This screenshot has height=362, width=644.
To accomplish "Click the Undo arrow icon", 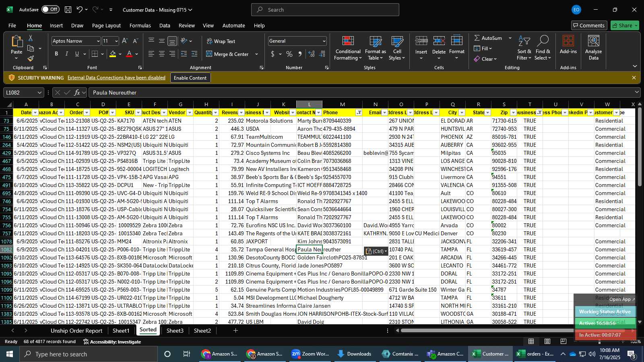I will 79,10.
